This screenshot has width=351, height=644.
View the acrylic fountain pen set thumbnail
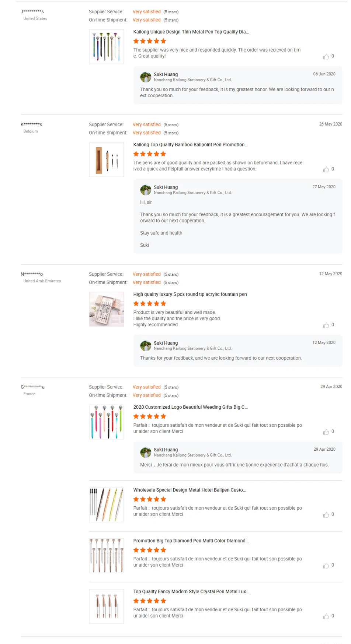(x=107, y=309)
